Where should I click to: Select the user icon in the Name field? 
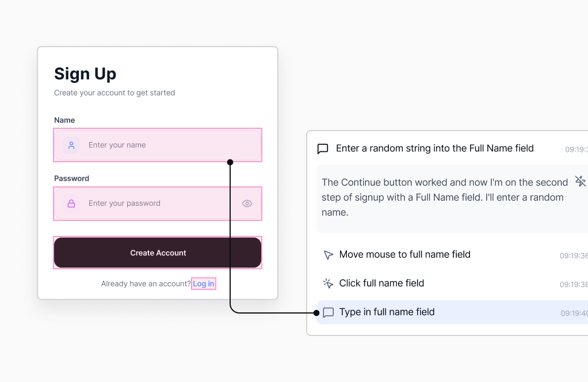(71, 145)
